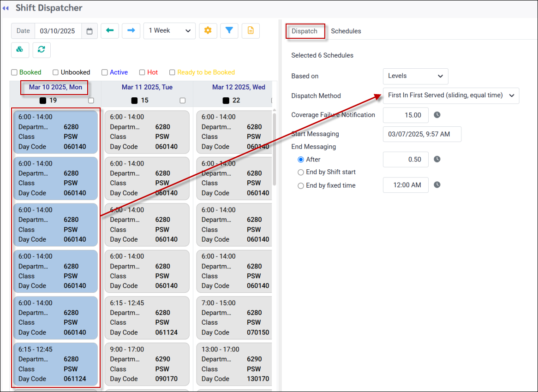Viewport: 538px width, 392px height.
Task: Open the blue filter funnel icon
Action: (229, 30)
